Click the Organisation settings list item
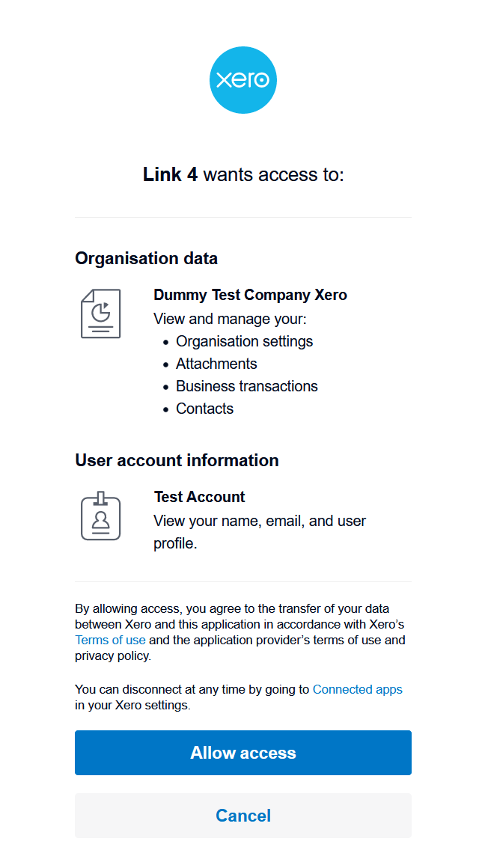The image size is (482, 868). [x=244, y=341]
